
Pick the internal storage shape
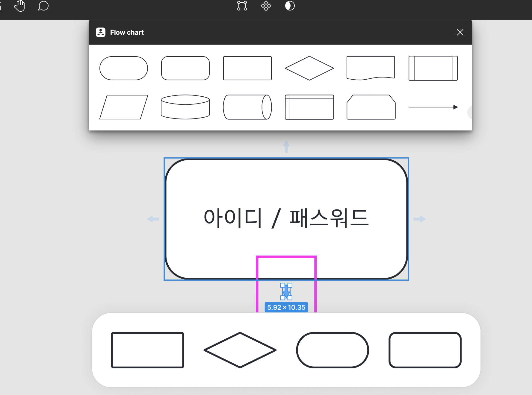309,107
